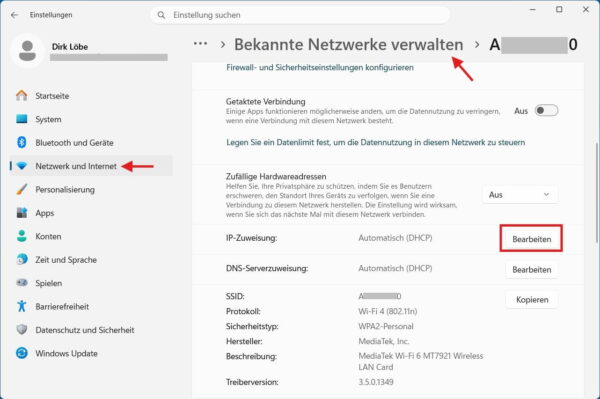Open System settings in the sidebar

pos(91,119)
